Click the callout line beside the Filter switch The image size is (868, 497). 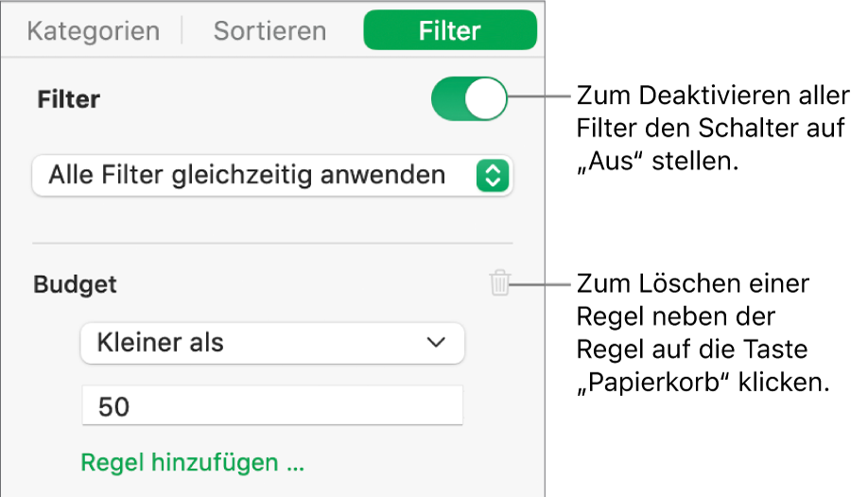click(537, 95)
